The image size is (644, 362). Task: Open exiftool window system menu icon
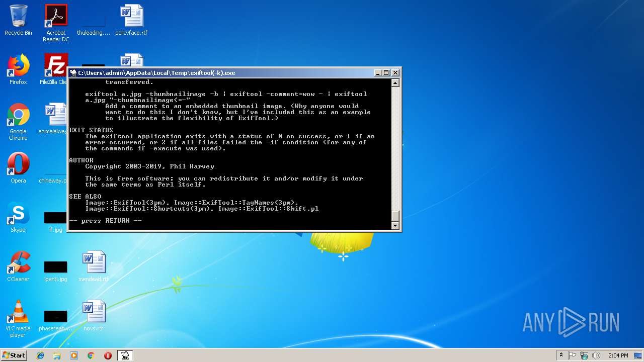(73, 73)
